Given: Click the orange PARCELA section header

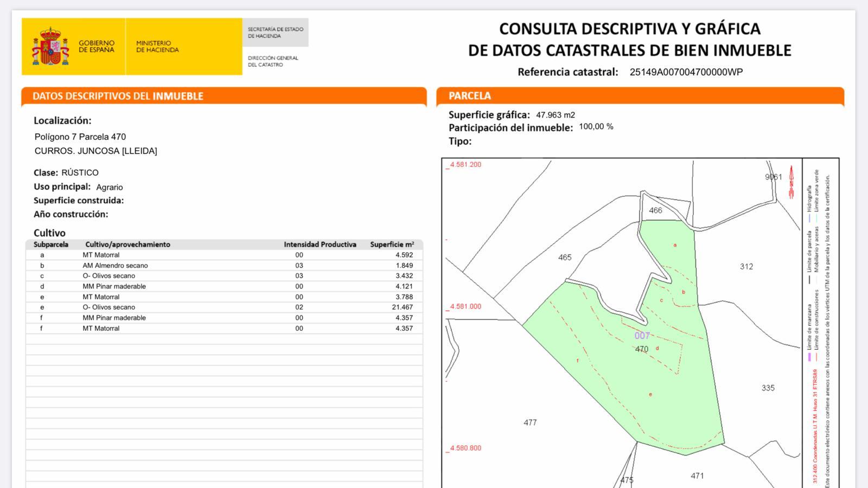Looking at the screenshot, I should click(470, 96).
